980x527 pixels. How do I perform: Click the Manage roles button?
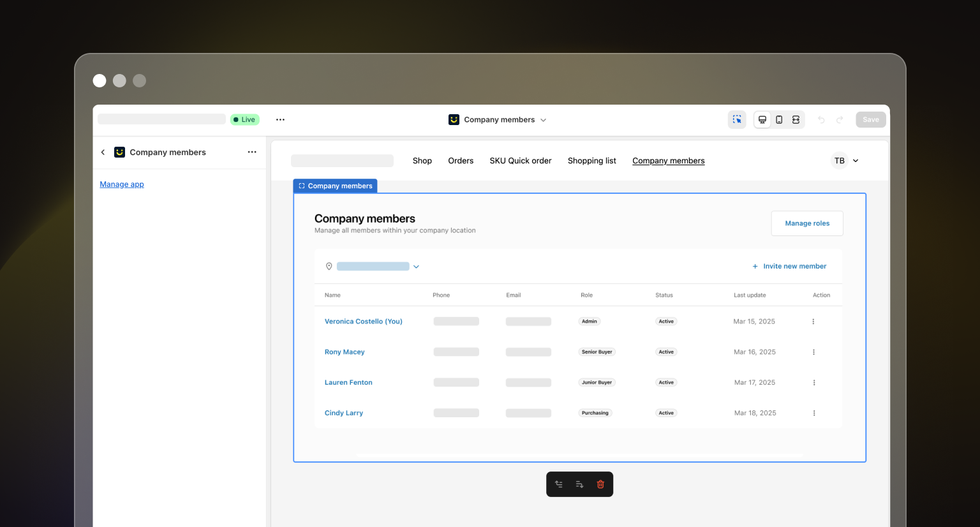(807, 223)
